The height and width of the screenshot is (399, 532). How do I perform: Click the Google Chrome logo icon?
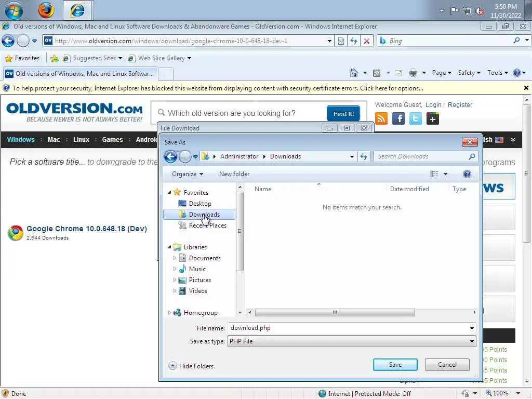point(16,233)
